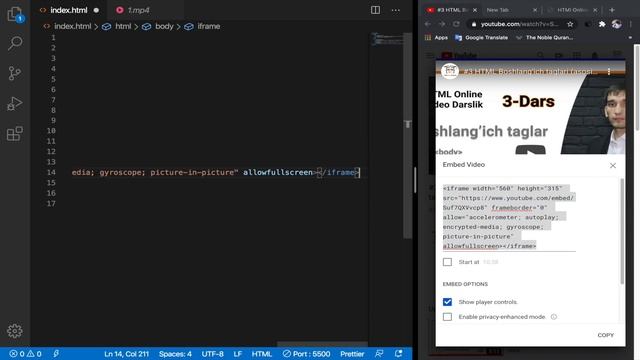Screen dimensions: 640x360
Task: Click Prettier in the status bar
Action: point(352,354)
